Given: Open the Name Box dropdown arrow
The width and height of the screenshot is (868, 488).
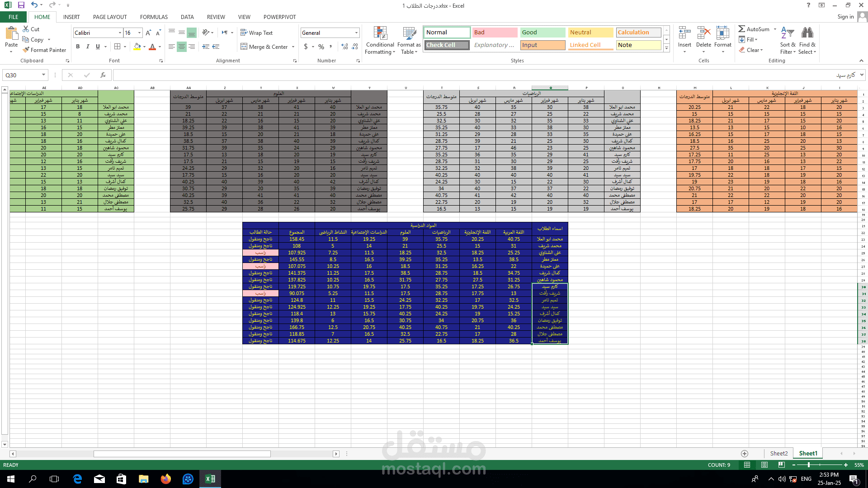Looking at the screenshot, I should (x=43, y=75).
